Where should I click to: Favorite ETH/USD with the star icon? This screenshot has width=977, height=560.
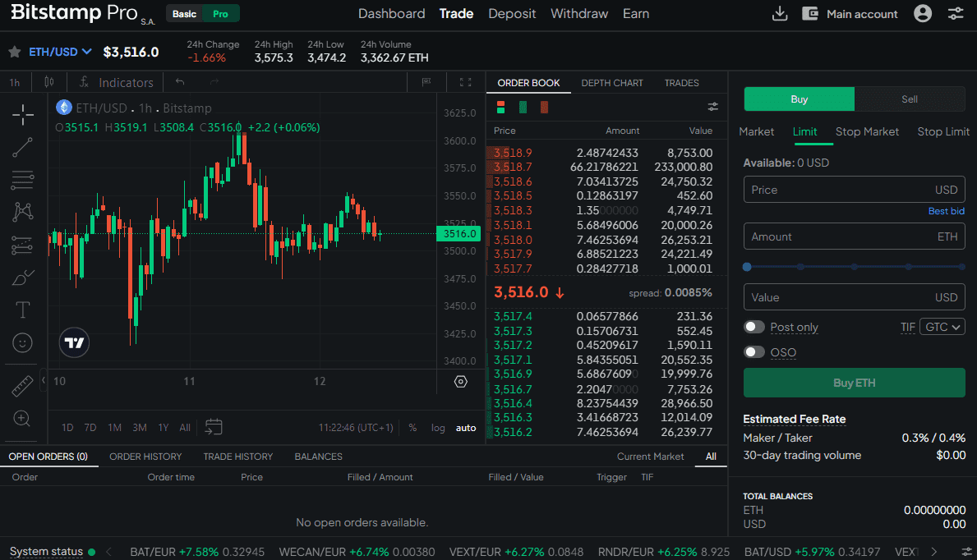(x=14, y=52)
